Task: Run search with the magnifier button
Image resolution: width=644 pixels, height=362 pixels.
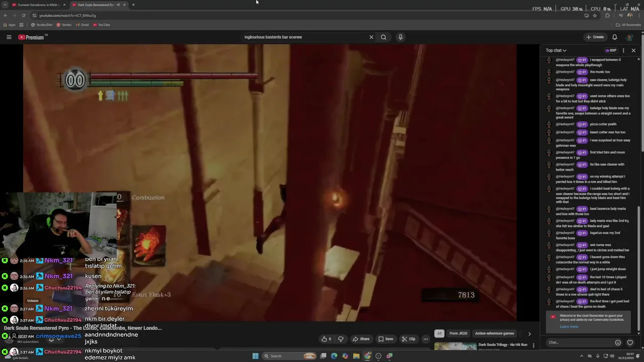Action: click(x=383, y=37)
